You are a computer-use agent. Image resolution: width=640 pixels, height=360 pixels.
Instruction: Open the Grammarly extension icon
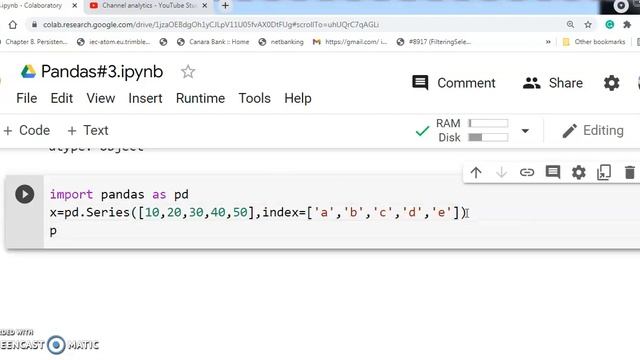pyautogui.click(x=610, y=25)
